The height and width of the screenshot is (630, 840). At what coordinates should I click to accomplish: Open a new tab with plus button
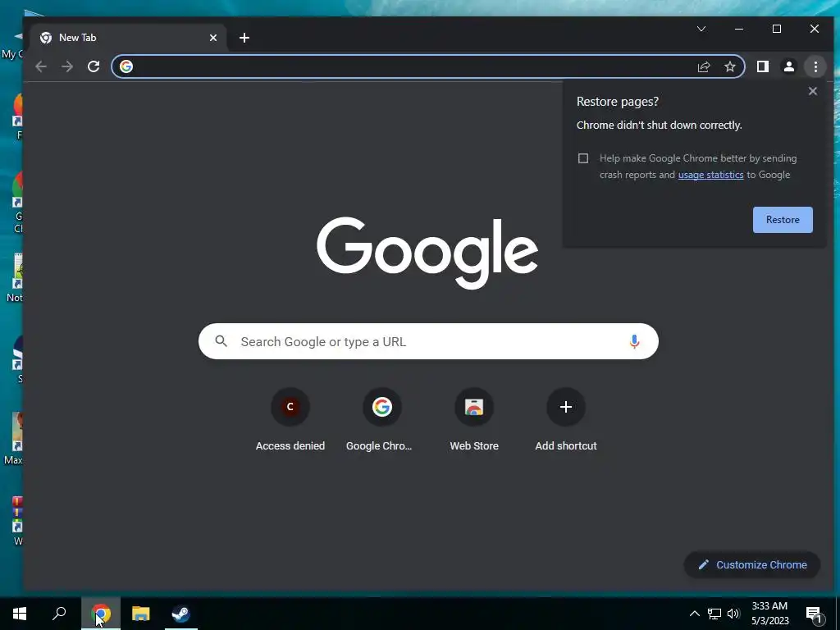(244, 38)
